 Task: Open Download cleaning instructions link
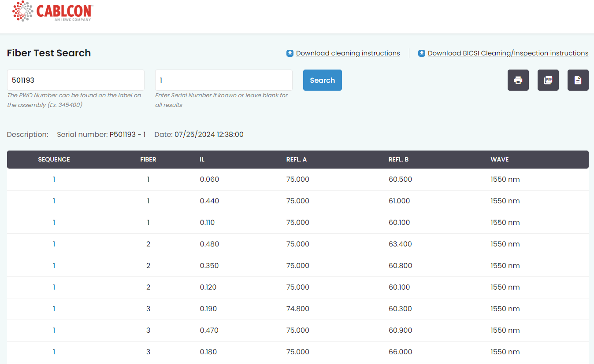(x=348, y=53)
